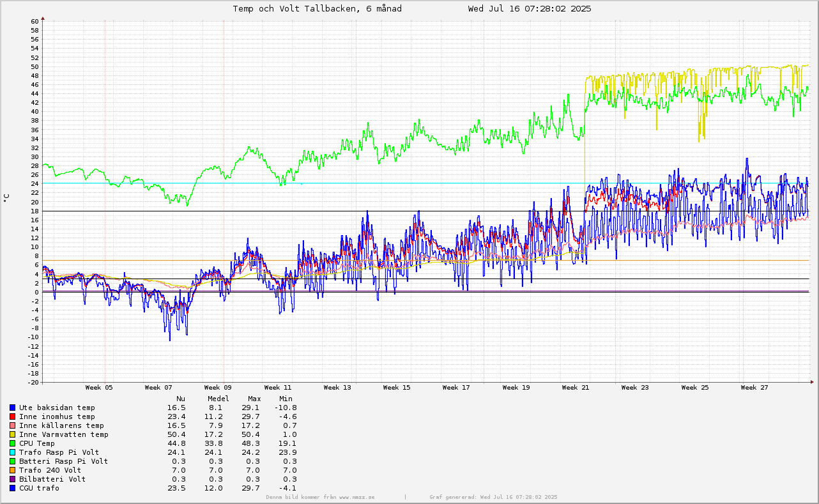Click the Medel value 7.9 for Inne källarens
The width and height of the screenshot is (819, 504).
[217, 425]
